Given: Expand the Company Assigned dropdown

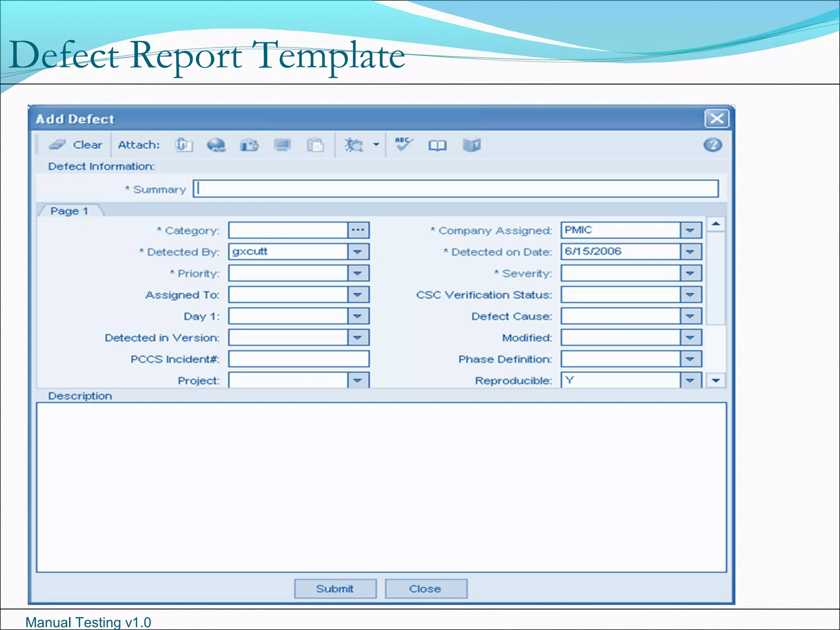Looking at the screenshot, I should pos(691,230).
